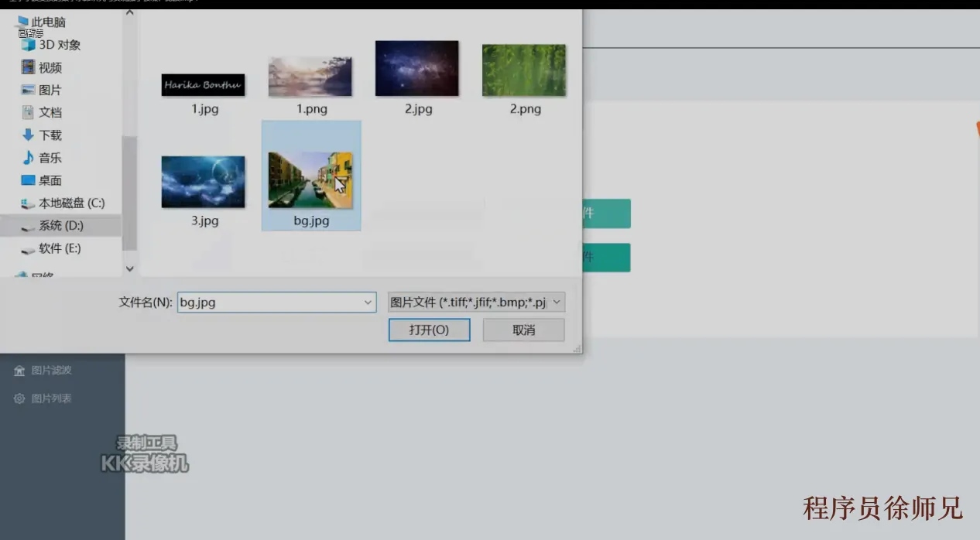Click the 打开(O) button
The height and width of the screenshot is (540, 980).
[x=430, y=330]
